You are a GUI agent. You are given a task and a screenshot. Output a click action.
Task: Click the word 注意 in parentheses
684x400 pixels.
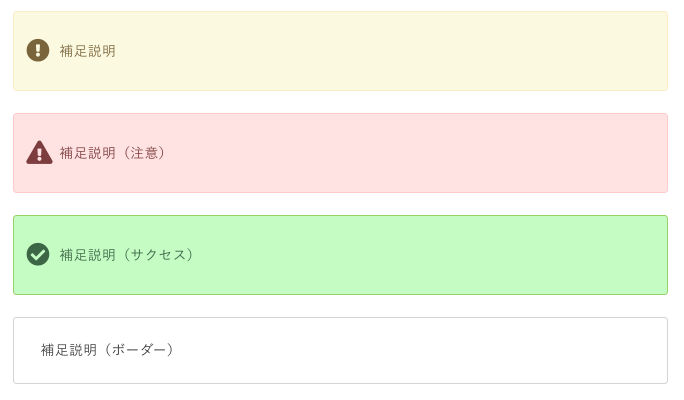pyautogui.click(x=144, y=153)
